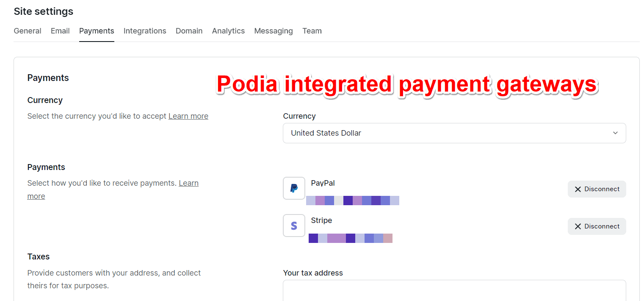This screenshot has height=301, width=644.
Task: Switch to the Integrations tab
Action: coord(145,31)
